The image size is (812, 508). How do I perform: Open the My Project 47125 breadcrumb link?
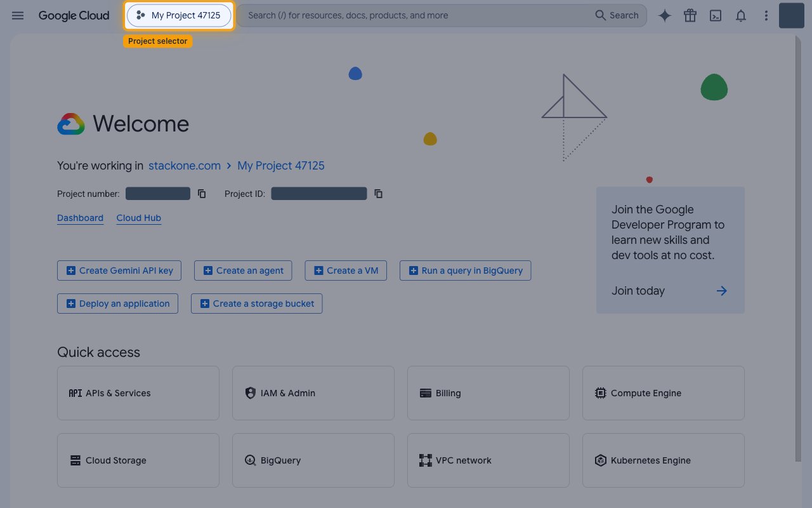[x=281, y=166]
